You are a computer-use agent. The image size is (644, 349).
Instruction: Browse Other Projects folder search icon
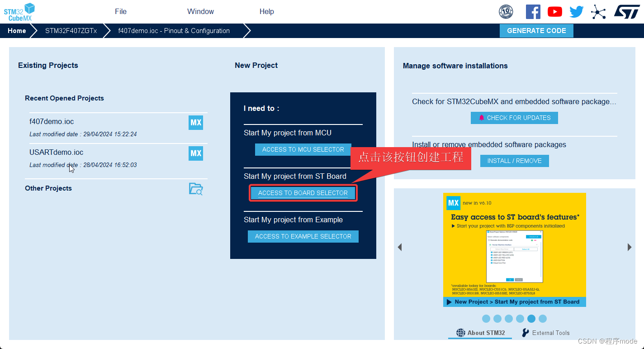point(196,189)
